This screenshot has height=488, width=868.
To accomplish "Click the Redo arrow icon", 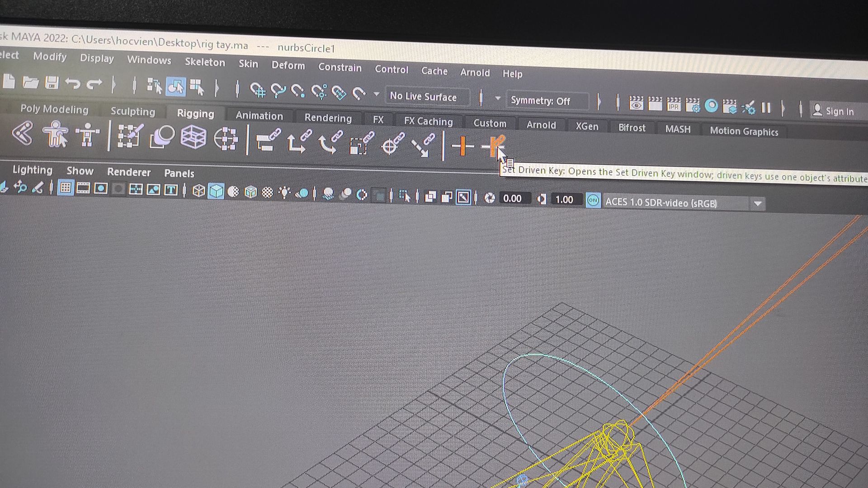I will (x=94, y=84).
